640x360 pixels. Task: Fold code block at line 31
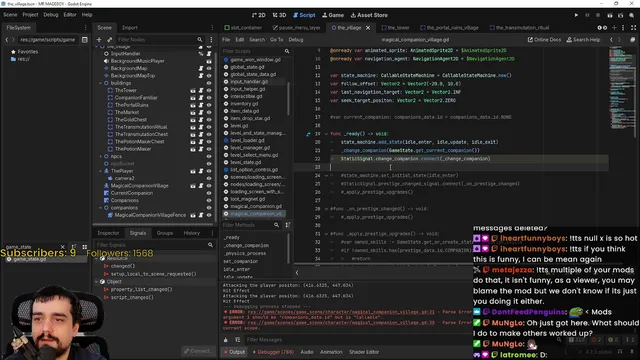[x=326, y=234]
